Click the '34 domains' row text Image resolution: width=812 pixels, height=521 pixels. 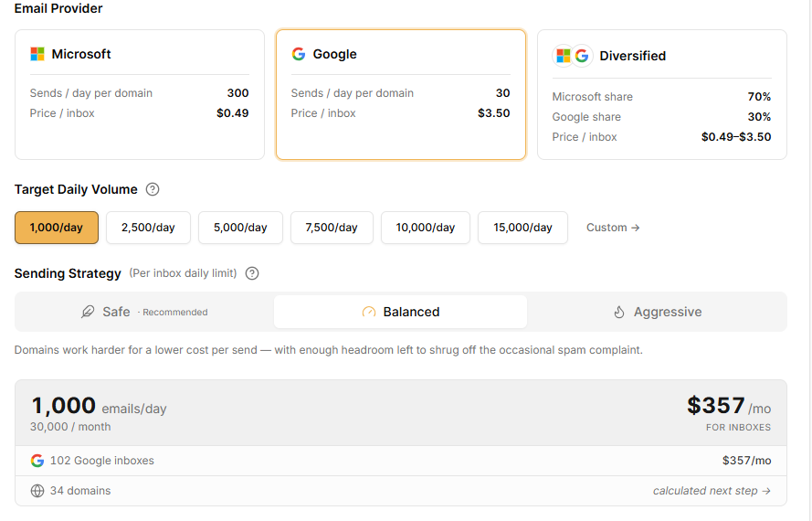[80, 491]
